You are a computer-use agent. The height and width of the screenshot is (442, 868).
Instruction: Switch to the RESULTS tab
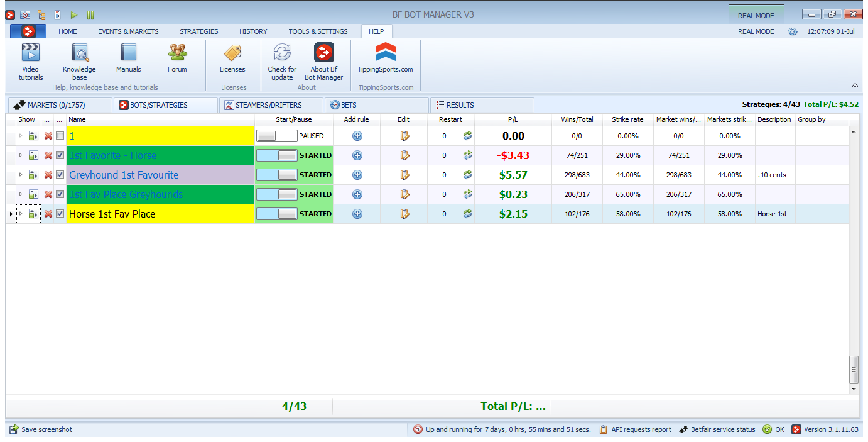pyautogui.click(x=482, y=105)
